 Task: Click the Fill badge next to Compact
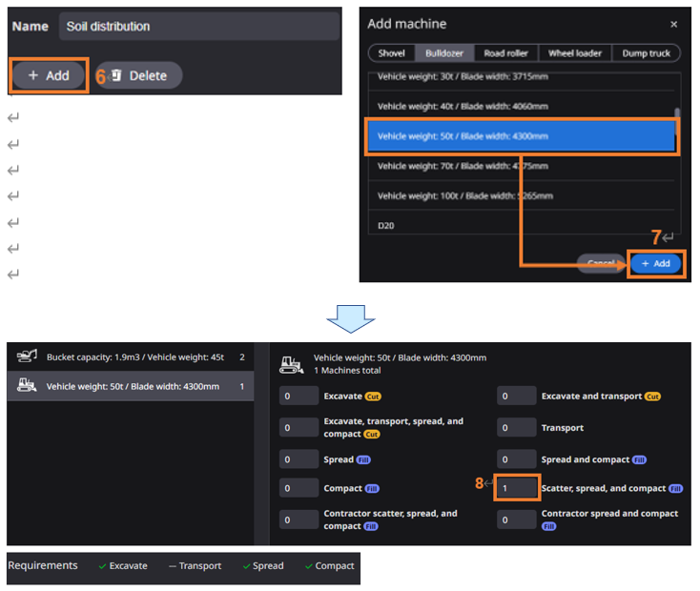372,489
